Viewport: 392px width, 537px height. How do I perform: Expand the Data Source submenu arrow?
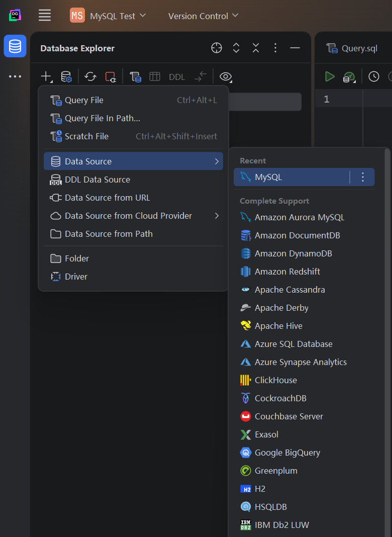(x=217, y=161)
